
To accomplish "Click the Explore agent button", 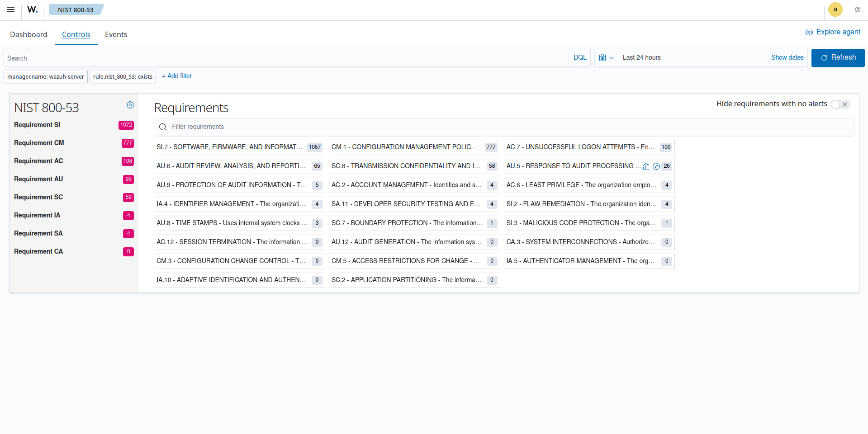I will point(833,32).
